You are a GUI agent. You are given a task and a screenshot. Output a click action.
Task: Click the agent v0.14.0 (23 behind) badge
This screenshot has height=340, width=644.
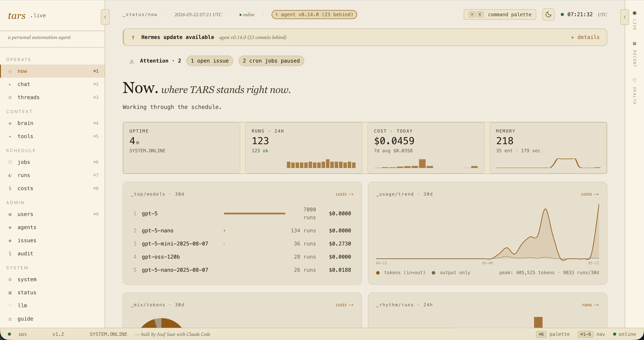[x=314, y=14]
